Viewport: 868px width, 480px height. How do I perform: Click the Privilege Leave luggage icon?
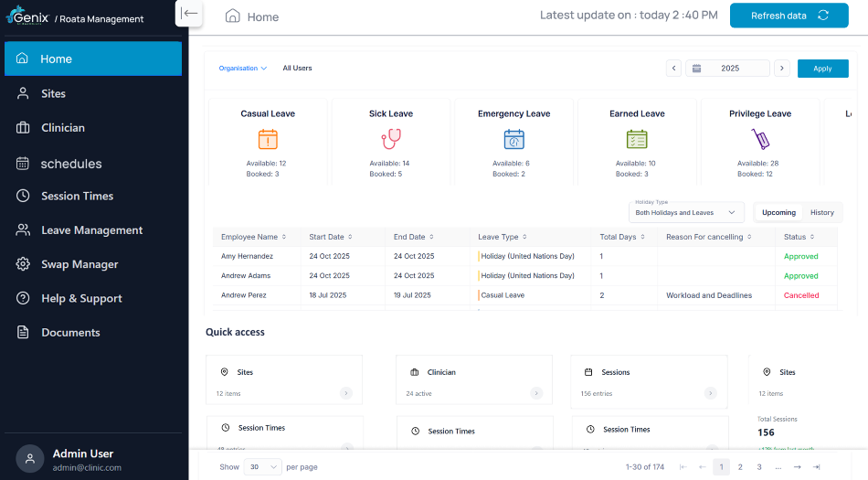coord(760,139)
